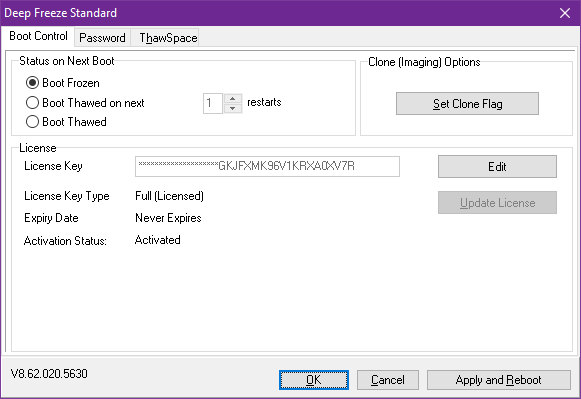
Task: Switch to the Password tab
Action: pyautogui.click(x=102, y=38)
